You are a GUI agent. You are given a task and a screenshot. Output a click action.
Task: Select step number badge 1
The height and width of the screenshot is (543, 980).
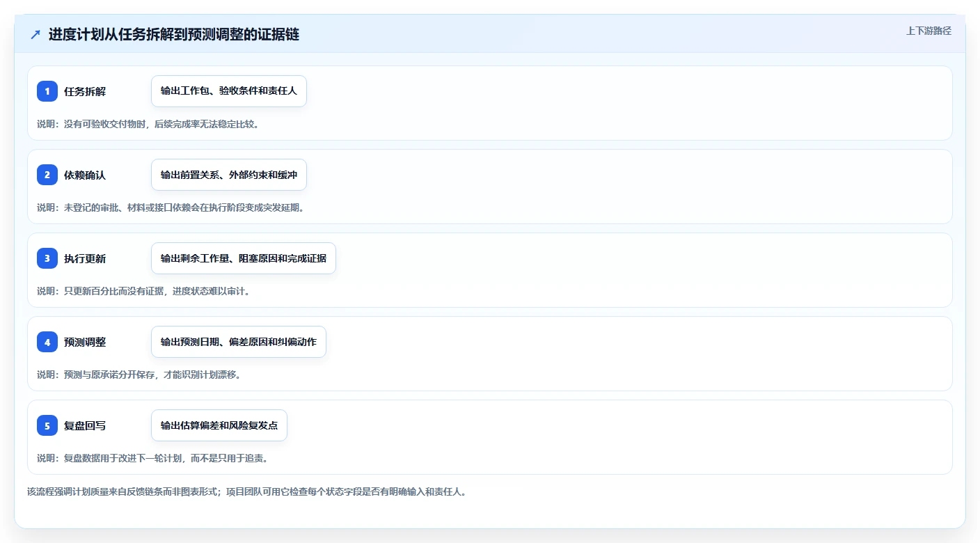coord(47,91)
